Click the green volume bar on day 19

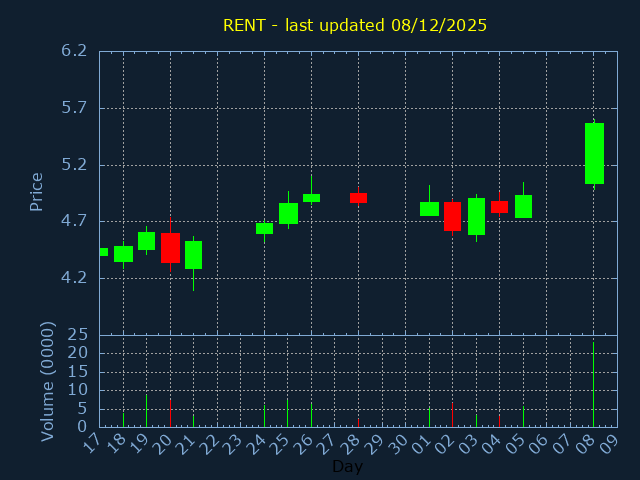[146, 410]
